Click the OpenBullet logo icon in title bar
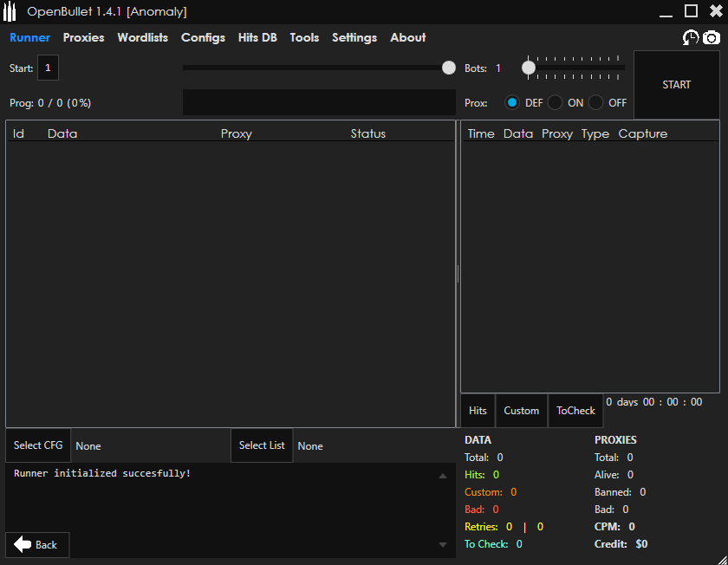 click(x=10, y=11)
